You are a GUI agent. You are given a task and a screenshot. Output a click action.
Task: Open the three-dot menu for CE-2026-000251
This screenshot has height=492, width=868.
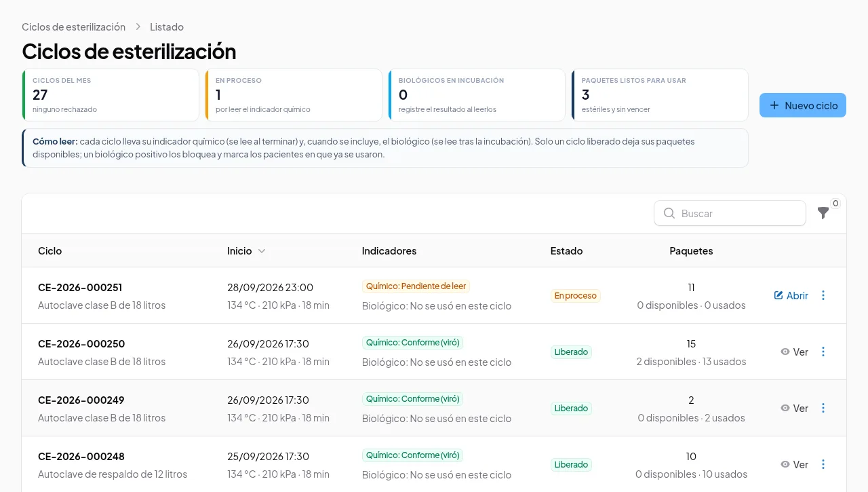point(823,295)
